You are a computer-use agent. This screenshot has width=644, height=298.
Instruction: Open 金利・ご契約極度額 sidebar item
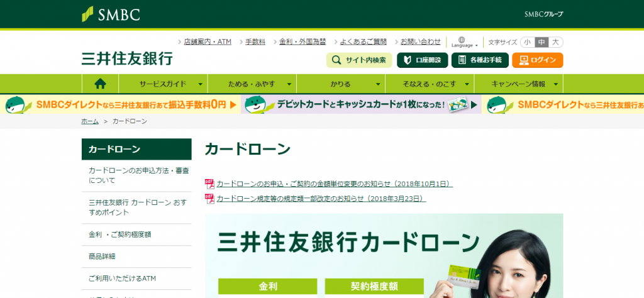coord(136,235)
